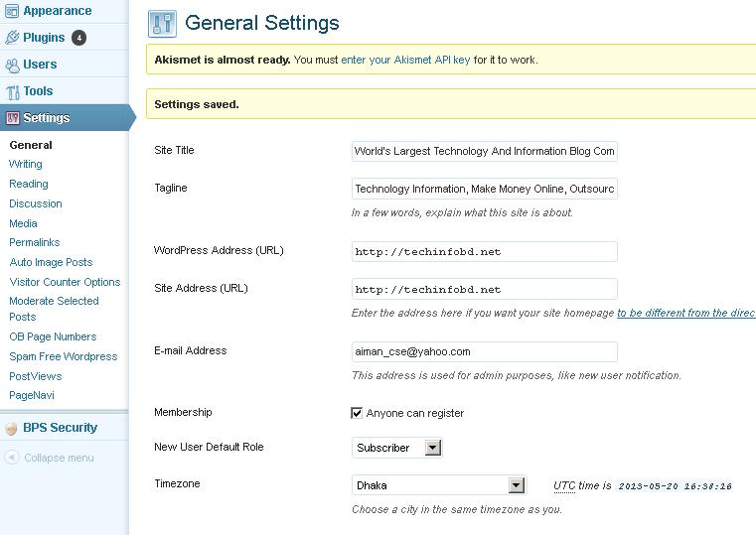Image resolution: width=756 pixels, height=535 pixels.
Task: Click the BPS Security icon
Action: tap(12, 428)
